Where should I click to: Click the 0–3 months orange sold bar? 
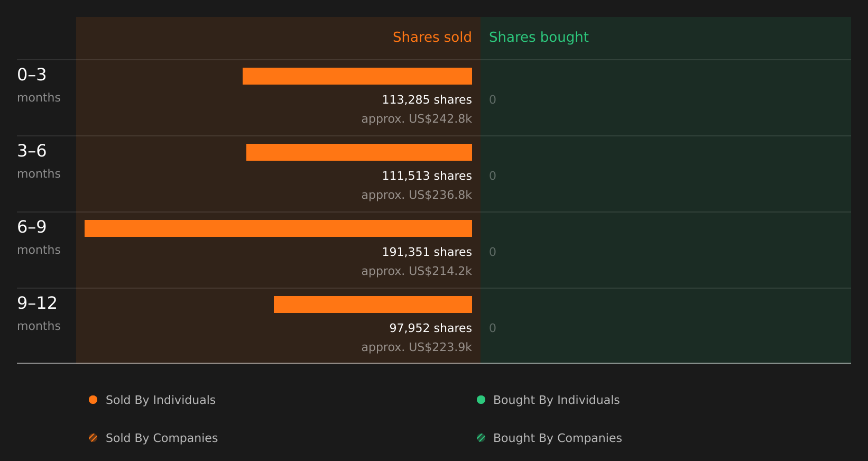tap(357, 76)
